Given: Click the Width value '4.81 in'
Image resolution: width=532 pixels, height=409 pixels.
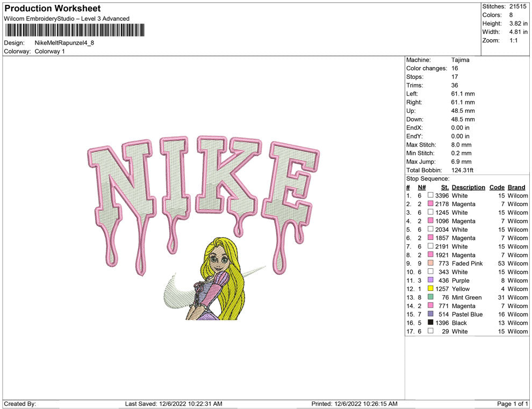Looking at the screenshot, I should pos(518,32).
